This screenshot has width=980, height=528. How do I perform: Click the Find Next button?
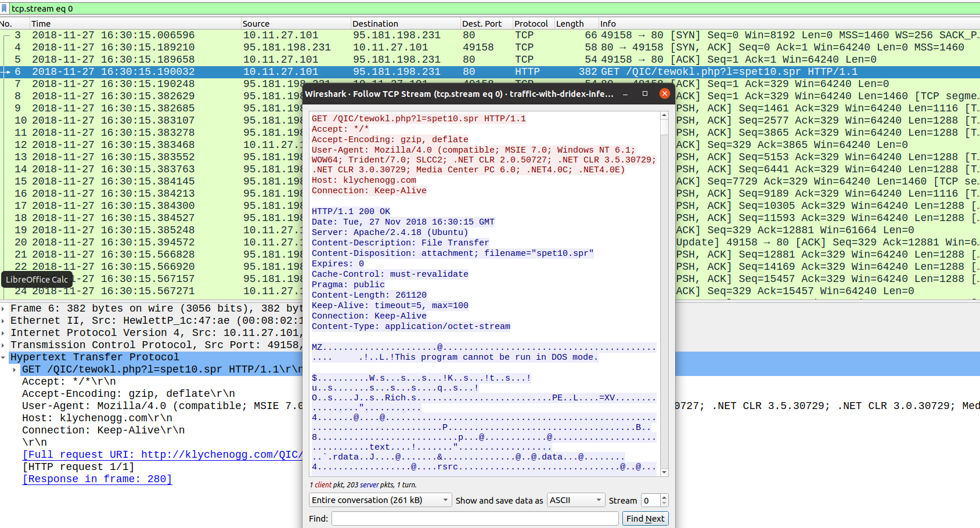point(645,519)
